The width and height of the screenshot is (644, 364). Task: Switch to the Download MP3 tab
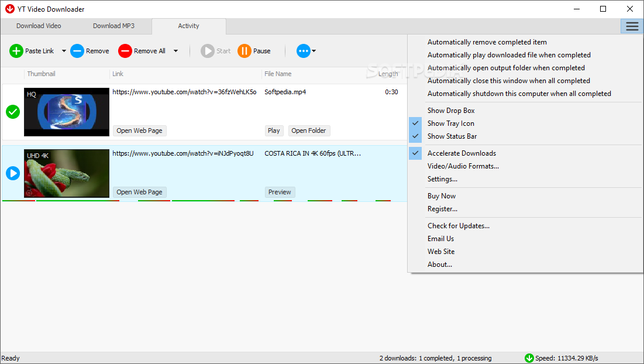click(x=114, y=26)
